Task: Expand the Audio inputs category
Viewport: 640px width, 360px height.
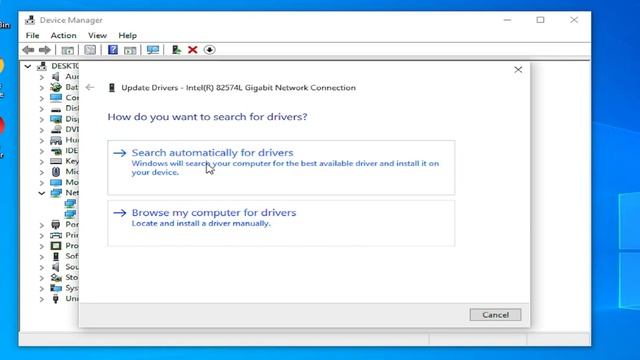Action: point(42,77)
